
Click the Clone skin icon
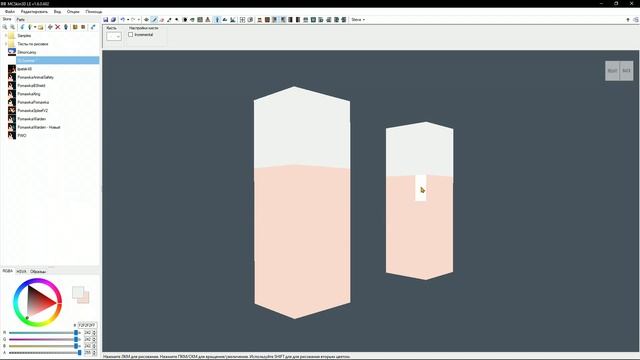coord(66,27)
